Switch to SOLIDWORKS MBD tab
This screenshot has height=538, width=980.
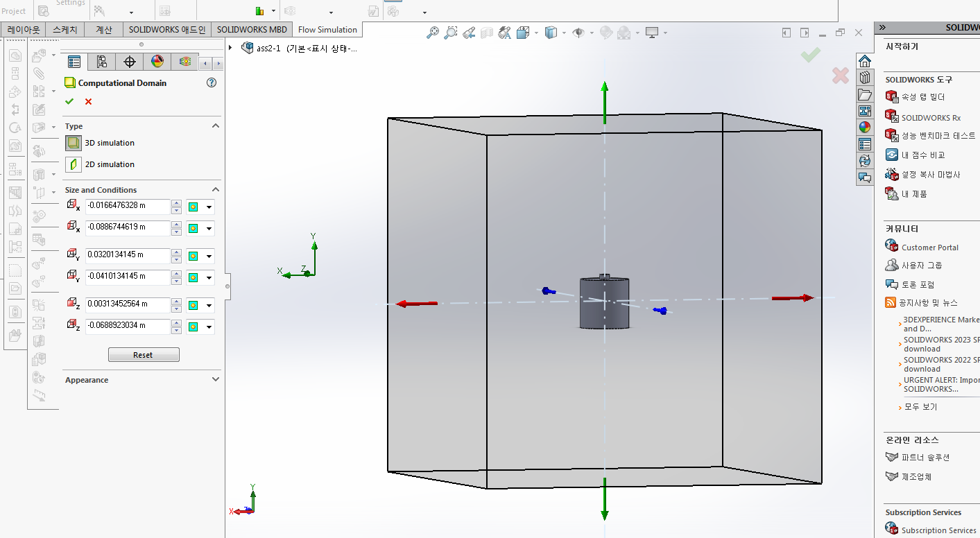(252, 30)
